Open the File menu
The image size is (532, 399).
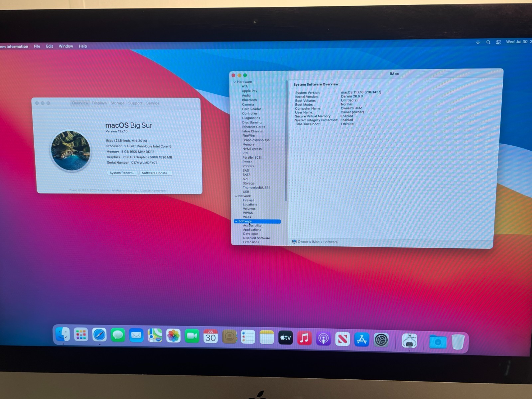[37, 46]
